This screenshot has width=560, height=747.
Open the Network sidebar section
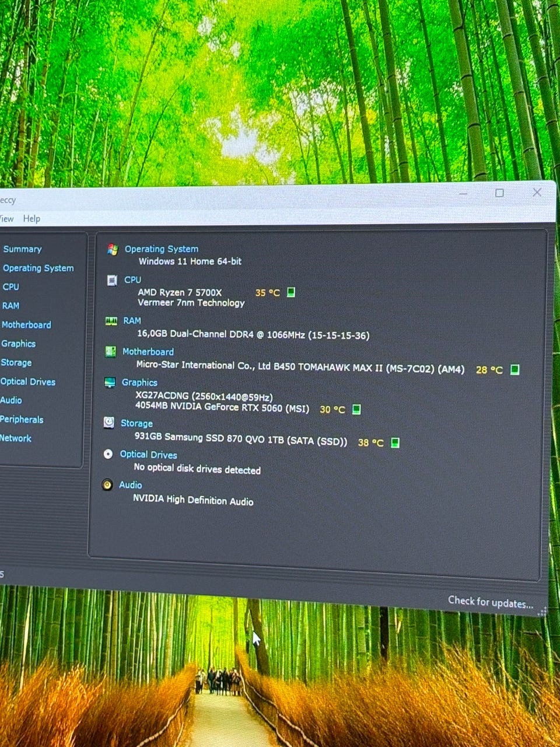click(16, 438)
